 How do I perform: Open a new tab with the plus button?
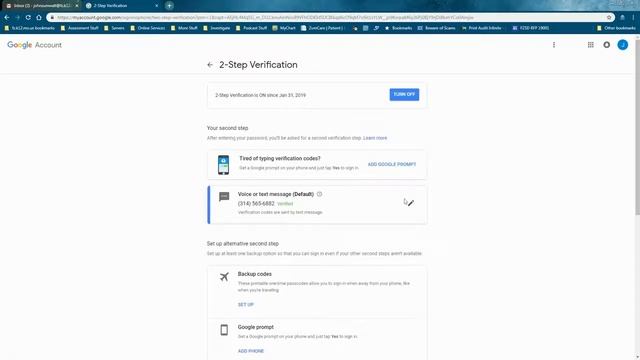(169, 6)
